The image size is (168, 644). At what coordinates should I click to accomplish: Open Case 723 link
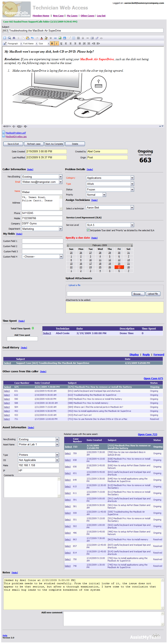(148, 434)
